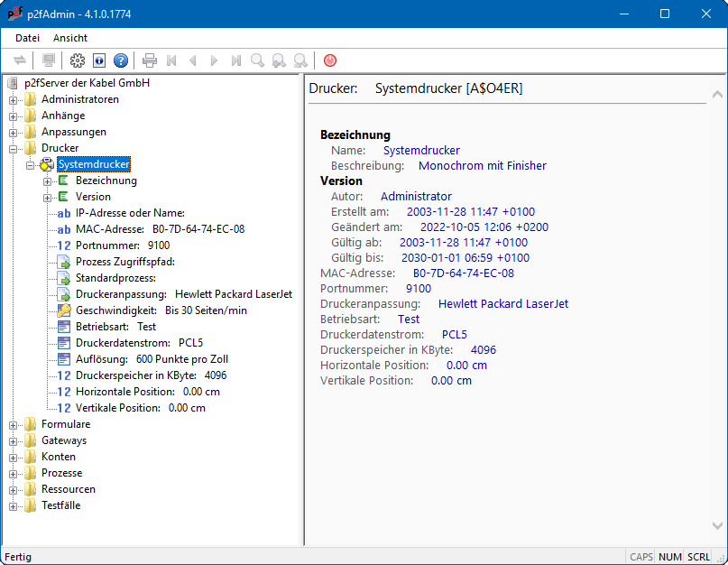Open the Ansicht menu
This screenshot has height=565, width=728.
(70, 38)
